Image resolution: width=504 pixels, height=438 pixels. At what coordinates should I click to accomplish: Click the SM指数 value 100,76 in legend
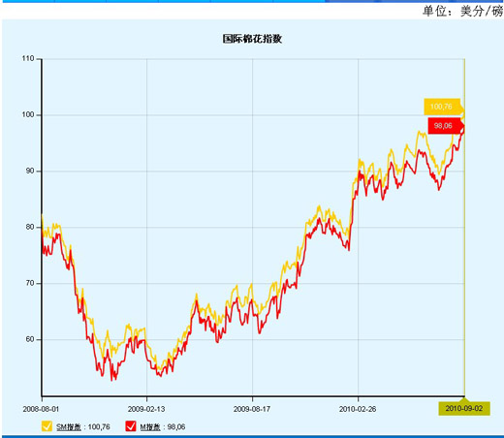(x=99, y=427)
